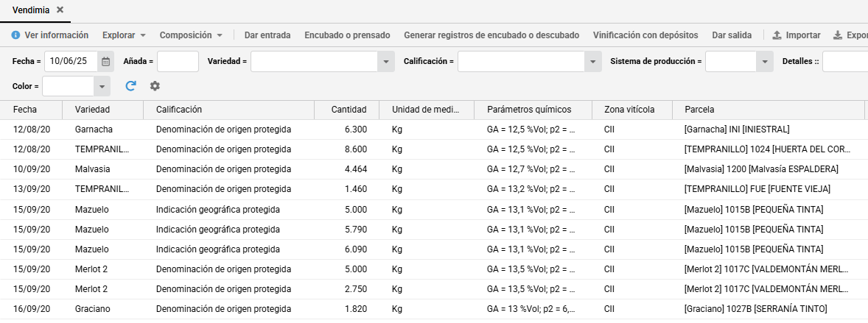Click Vinificación con depósitos

click(645, 35)
